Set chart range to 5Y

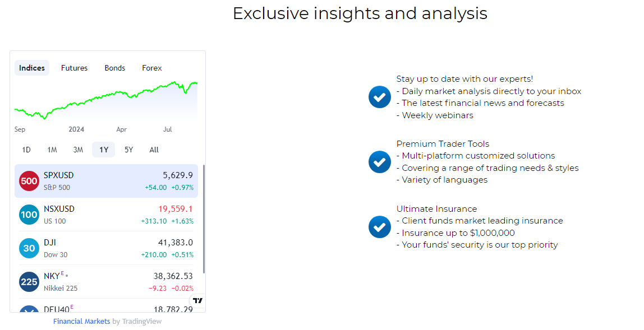[x=129, y=150]
